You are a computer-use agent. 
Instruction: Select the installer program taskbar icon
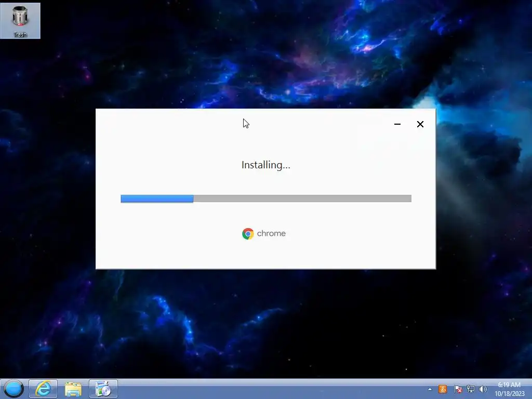(x=103, y=389)
